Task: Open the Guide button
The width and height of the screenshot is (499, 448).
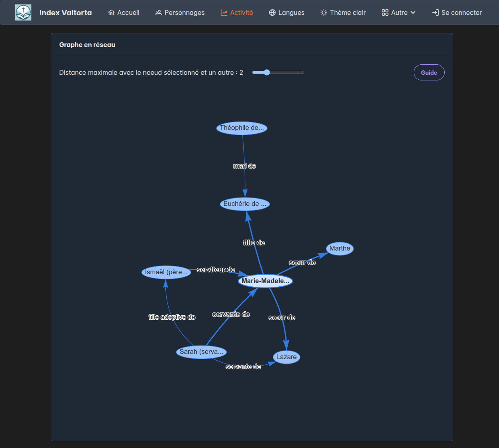Action: pos(429,73)
